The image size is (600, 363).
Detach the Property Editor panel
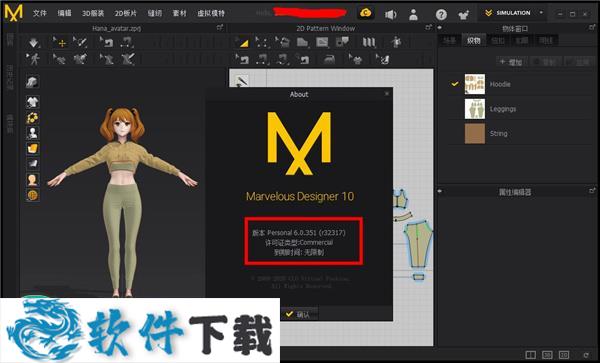pyautogui.click(x=592, y=190)
